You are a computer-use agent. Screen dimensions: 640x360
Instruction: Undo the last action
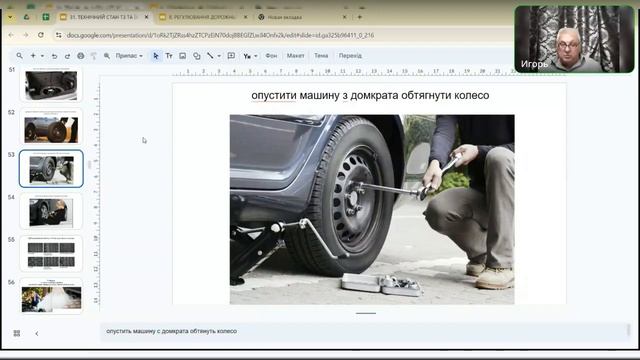pyautogui.click(x=54, y=56)
